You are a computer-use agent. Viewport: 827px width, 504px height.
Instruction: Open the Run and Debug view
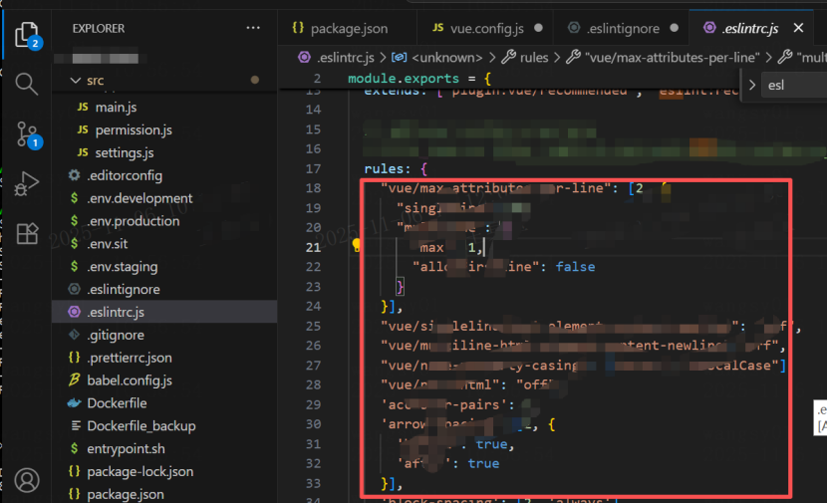[x=26, y=183]
